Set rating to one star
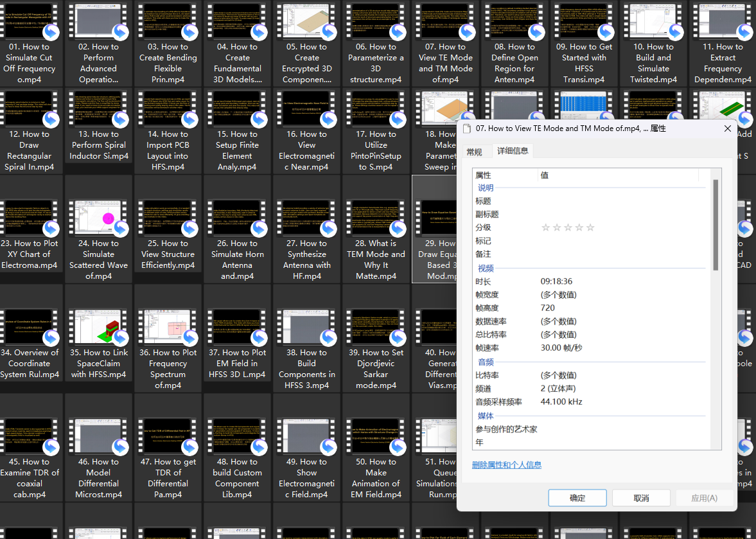Image resolution: width=756 pixels, height=539 pixels. point(546,227)
